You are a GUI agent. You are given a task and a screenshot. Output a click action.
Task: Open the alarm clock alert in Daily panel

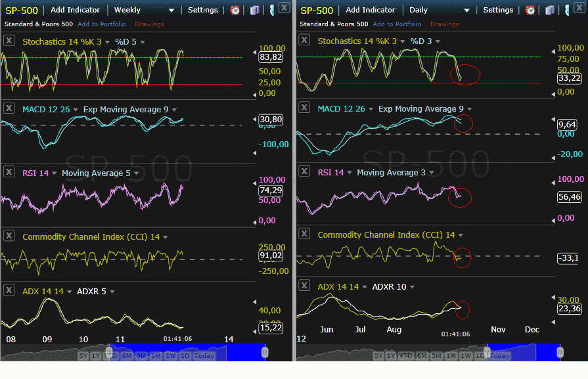530,10
